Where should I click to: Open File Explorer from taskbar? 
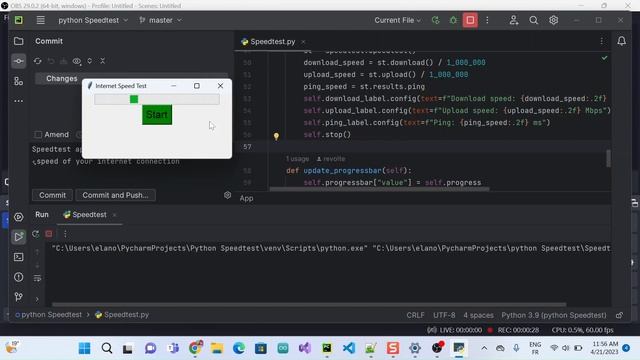coord(217,348)
